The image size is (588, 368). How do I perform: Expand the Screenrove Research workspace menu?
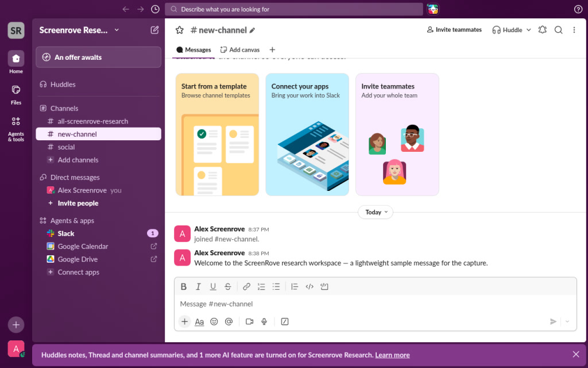[79, 30]
